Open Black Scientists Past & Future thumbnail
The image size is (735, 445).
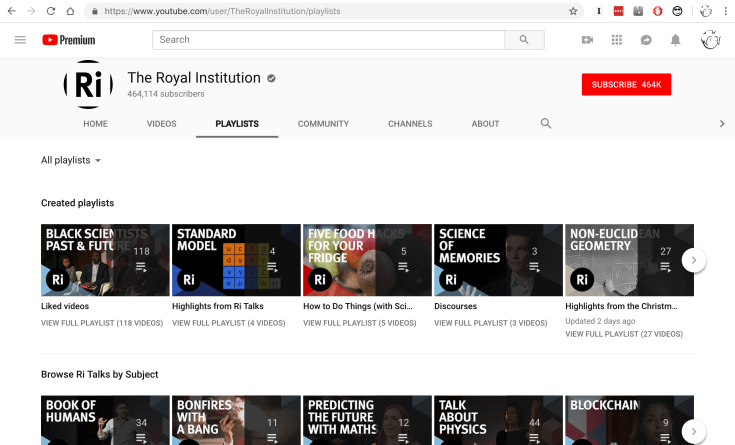point(105,260)
